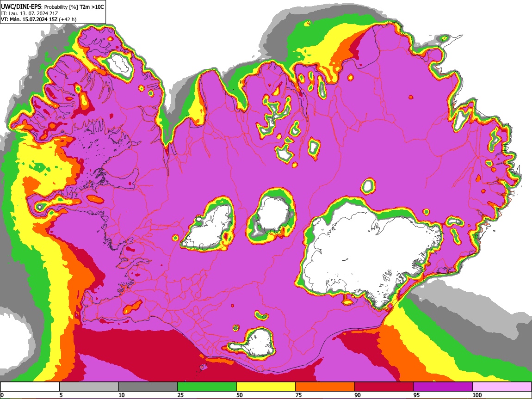
Task: Click the legend label '95'
Action: pyautogui.click(x=417, y=395)
